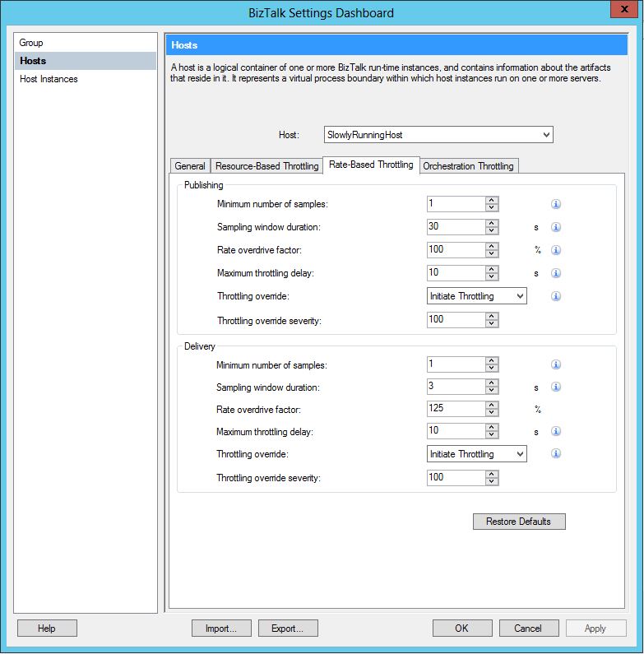644x654 pixels.
Task: Select Host Instances in the left pane
Action: click(85, 79)
